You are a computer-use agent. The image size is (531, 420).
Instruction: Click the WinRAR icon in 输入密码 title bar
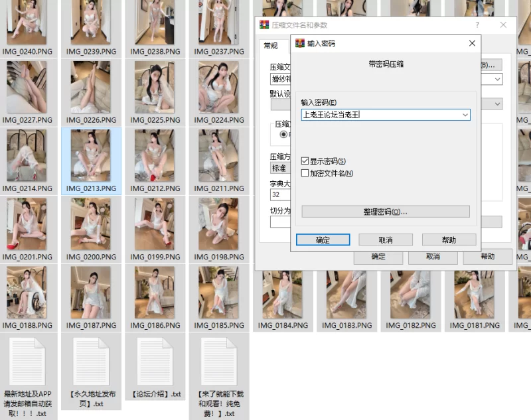(300, 43)
